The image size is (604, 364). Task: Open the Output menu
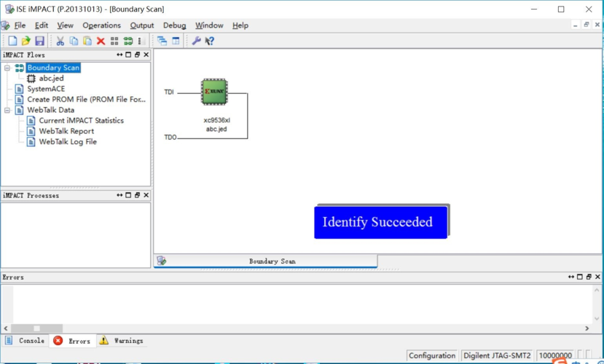pyautogui.click(x=142, y=25)
